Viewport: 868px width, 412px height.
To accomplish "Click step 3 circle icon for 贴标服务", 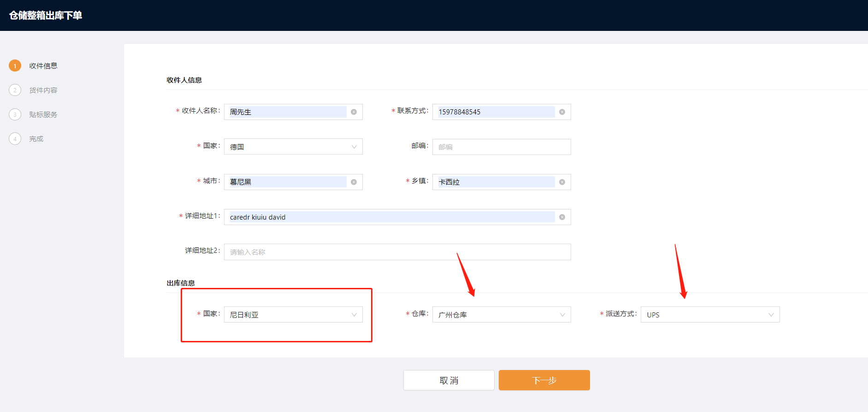I will click(x=15, y=115).
